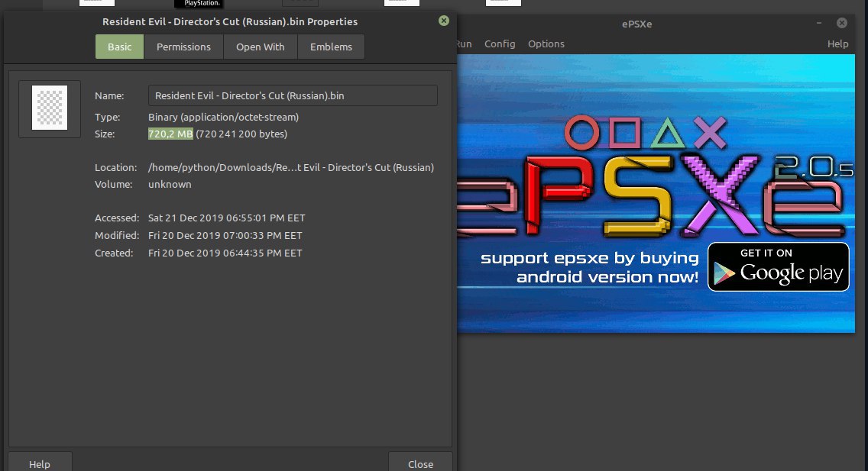This screenshot has height=471, width=868.
Task: Click the Help button in Properties dialog
Action: (40, 463)
